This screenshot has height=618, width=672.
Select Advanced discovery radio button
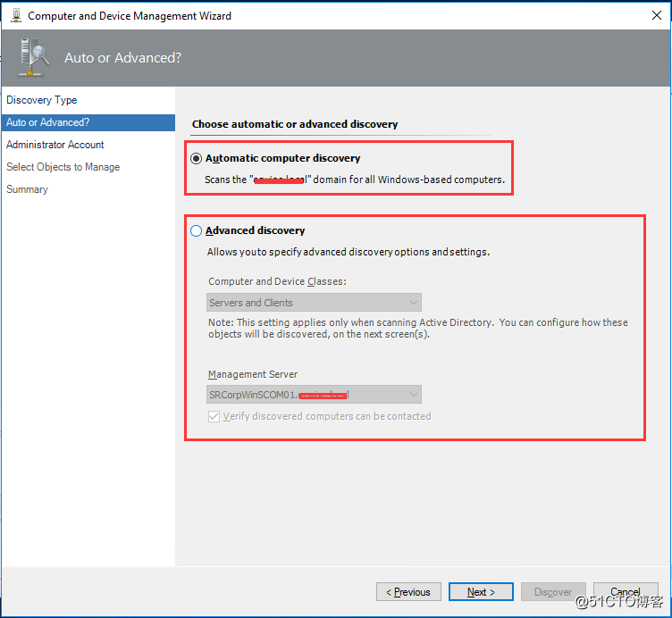pos(196,231)
